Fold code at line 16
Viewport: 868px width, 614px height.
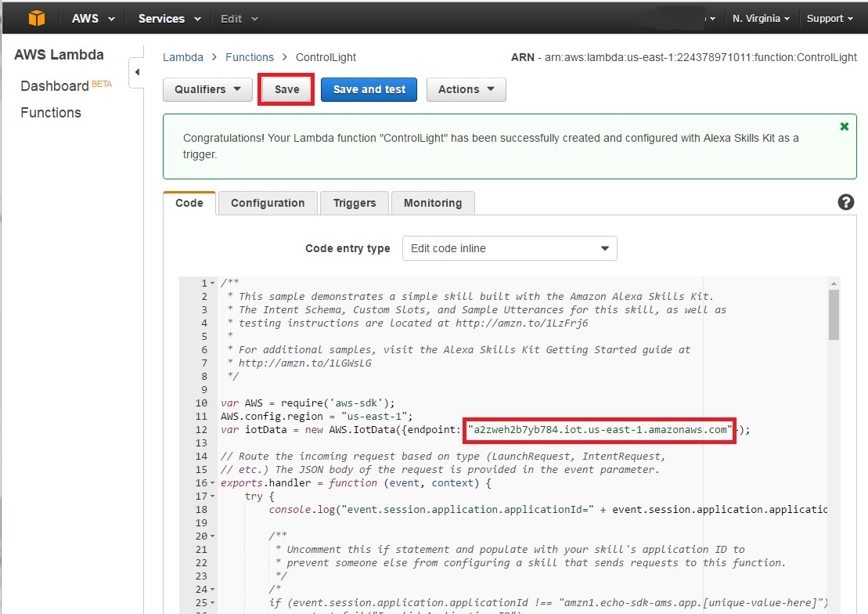click(x=213, y=483)
